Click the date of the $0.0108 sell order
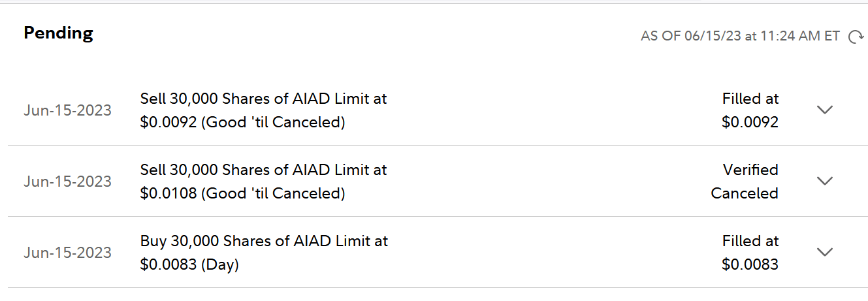Viewport: 868px width, 301px height. pos(67,182)
